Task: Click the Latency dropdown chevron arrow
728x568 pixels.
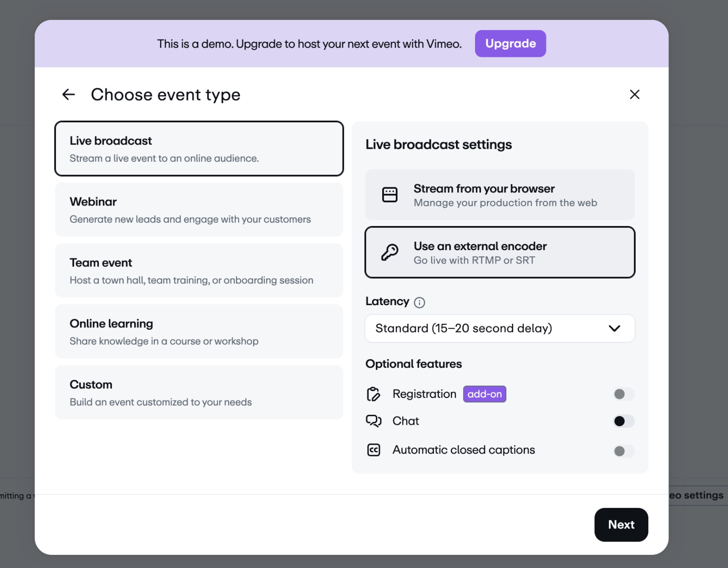Action: point(614,328)
